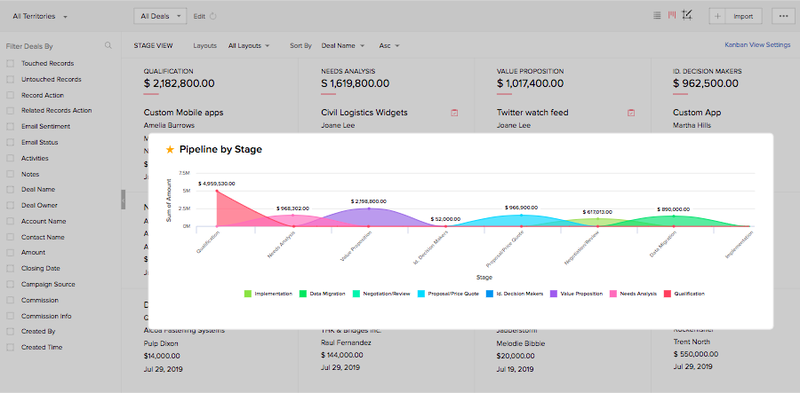
Task: Switch to list view icon
Action: coord(657,16)
